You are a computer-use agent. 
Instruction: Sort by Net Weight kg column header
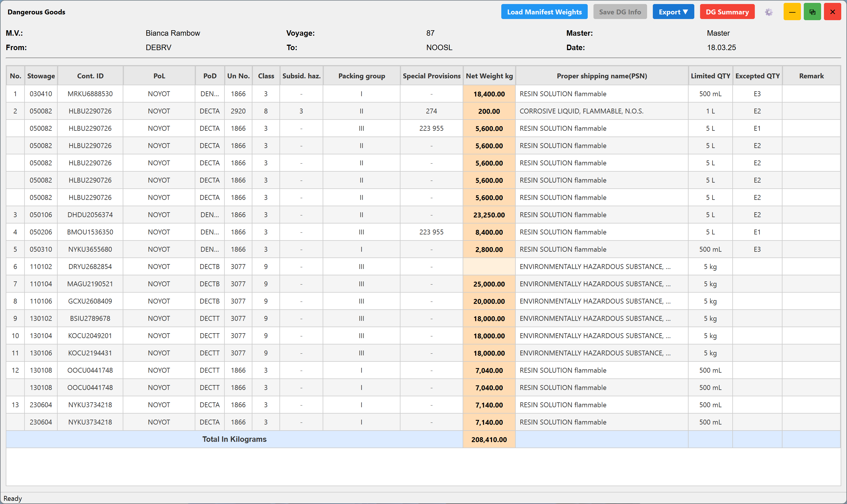489,76
